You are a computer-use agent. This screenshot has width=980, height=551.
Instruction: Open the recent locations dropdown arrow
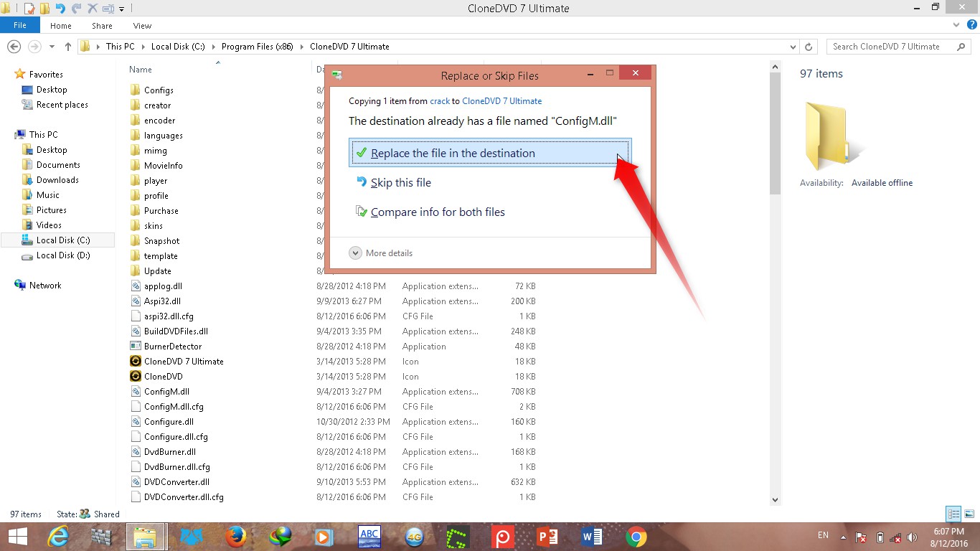pyautogui.click(x=51, y=47)
